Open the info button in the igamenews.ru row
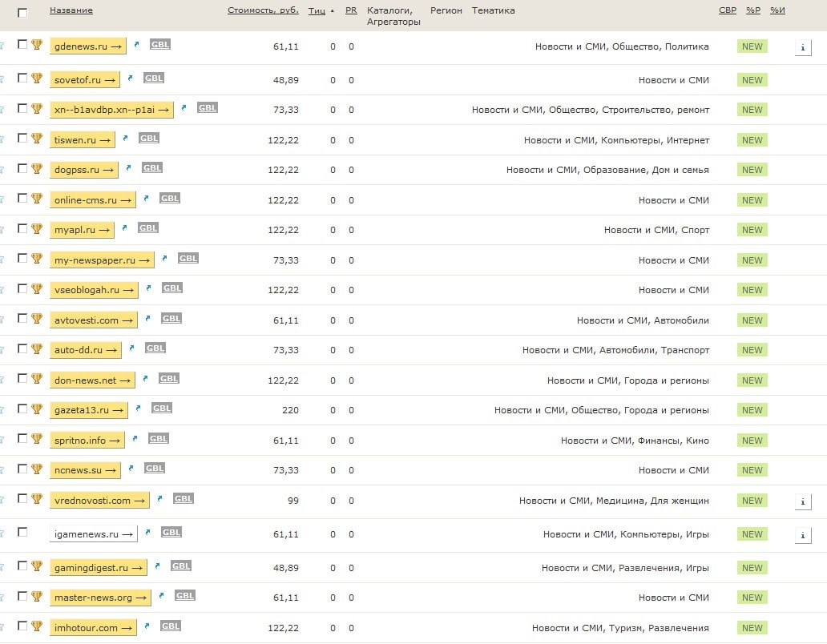The height and width of the screenshot is (644, 827). 803,535
